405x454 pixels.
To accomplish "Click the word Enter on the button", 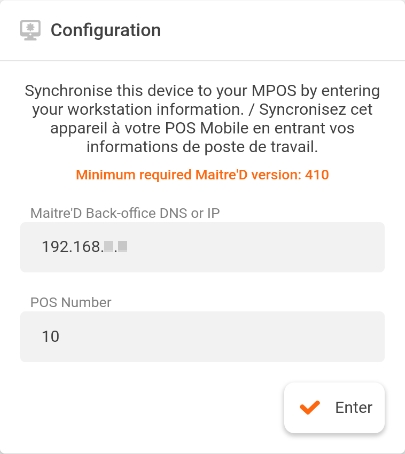I will click(x=354, y=408).
